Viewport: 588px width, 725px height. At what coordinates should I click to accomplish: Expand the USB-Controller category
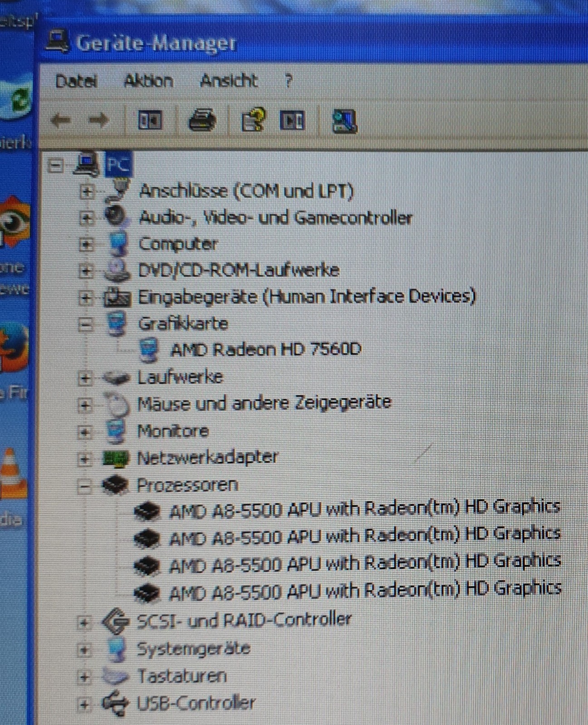coord(83,704)
